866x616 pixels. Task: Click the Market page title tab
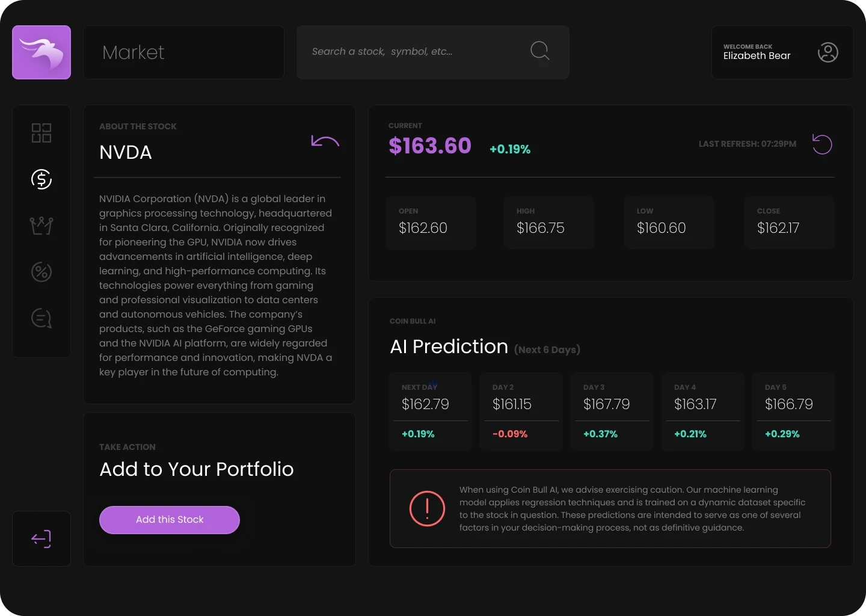tap(134, 52)
